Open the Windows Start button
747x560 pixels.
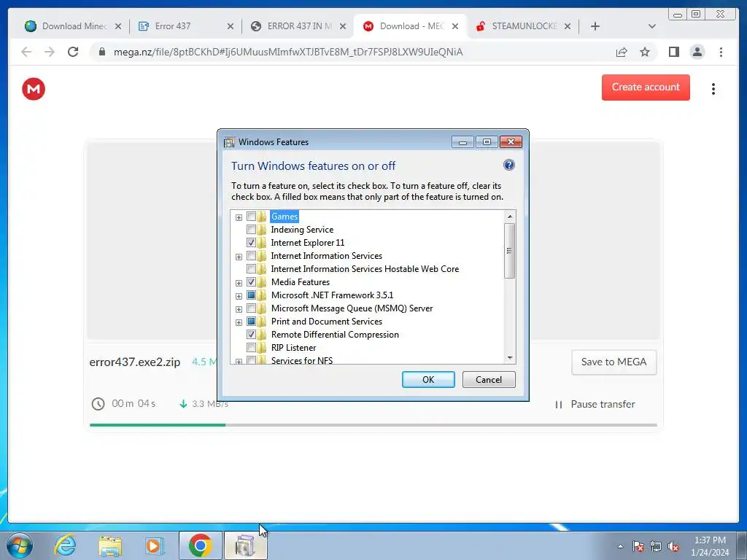pyautogui.click(x=19, y=545)
